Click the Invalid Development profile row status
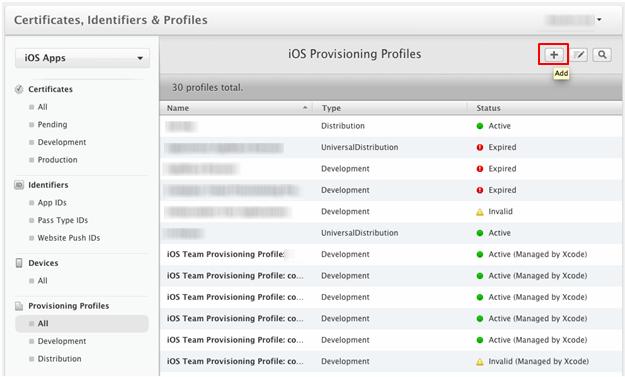 click(x=501, y=212)
